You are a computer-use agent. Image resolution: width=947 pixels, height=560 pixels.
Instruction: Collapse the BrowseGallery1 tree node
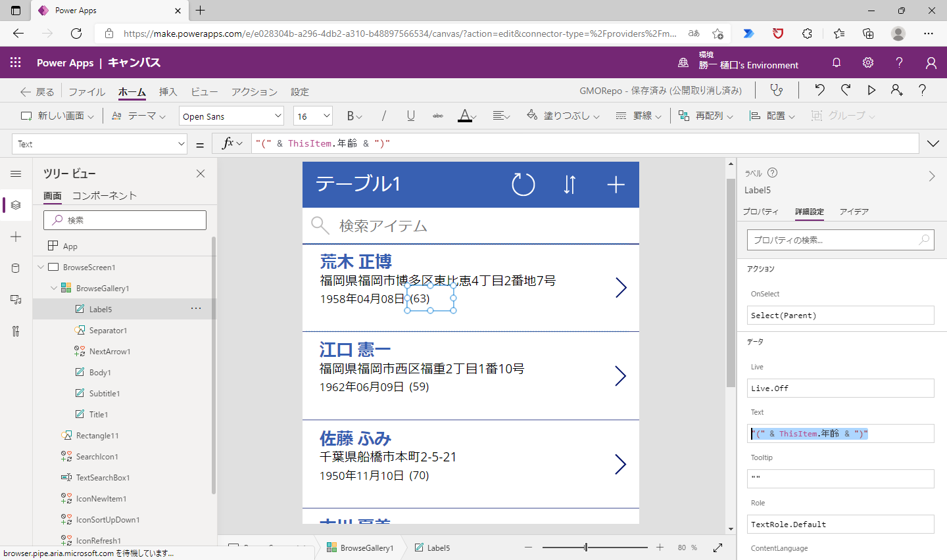pyautogui.click(x=54, y=288)
